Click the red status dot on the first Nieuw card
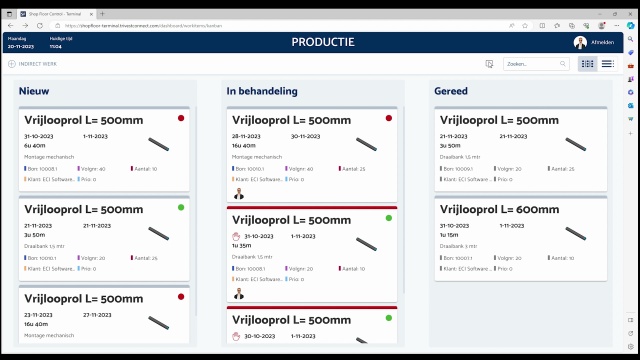 (x=181, y=118)
